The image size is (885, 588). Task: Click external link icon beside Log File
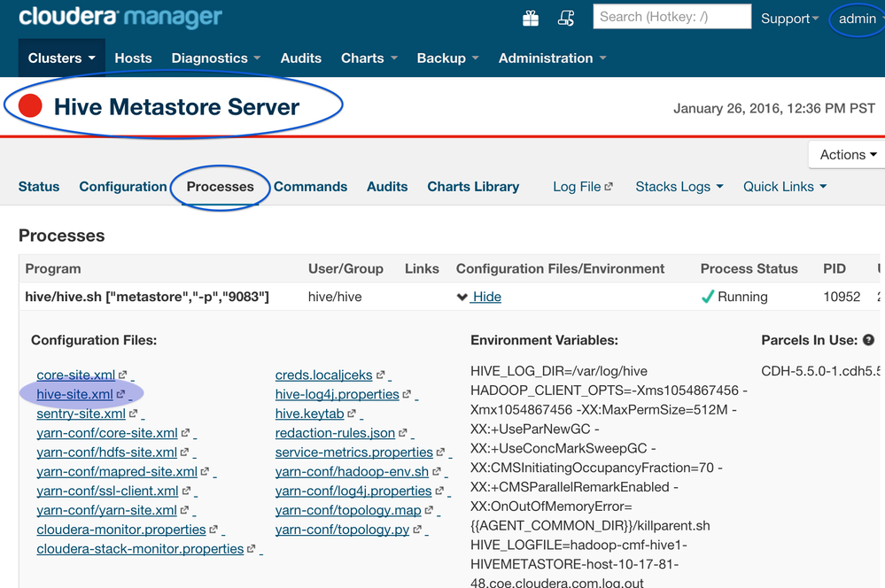(609, 187)
